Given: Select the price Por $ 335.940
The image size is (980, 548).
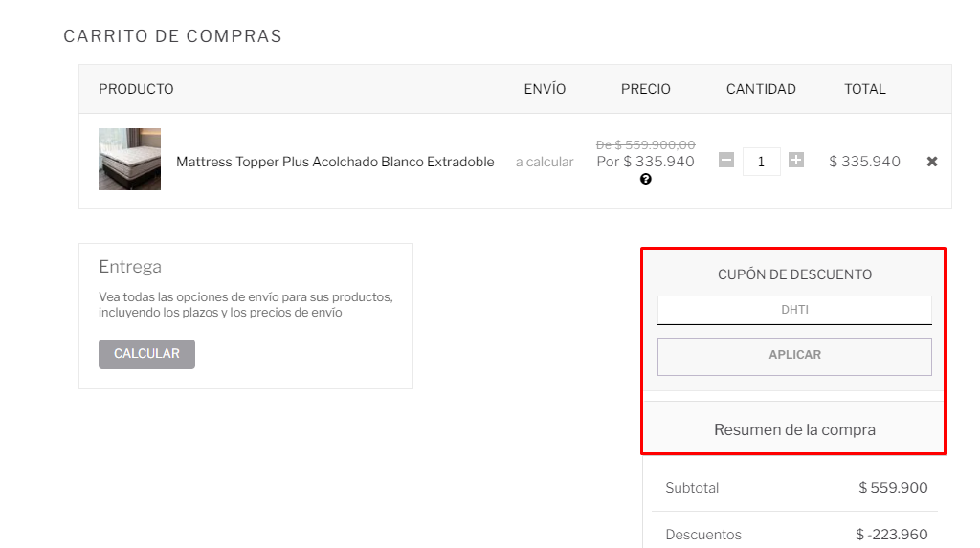Looking at the screenshot, I should pyautogui.click(x=646, y=162).
